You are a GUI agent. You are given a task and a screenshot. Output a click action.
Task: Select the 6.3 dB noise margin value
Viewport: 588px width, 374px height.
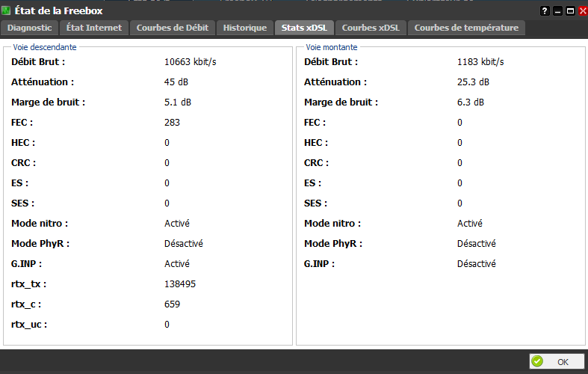[470, 102]
